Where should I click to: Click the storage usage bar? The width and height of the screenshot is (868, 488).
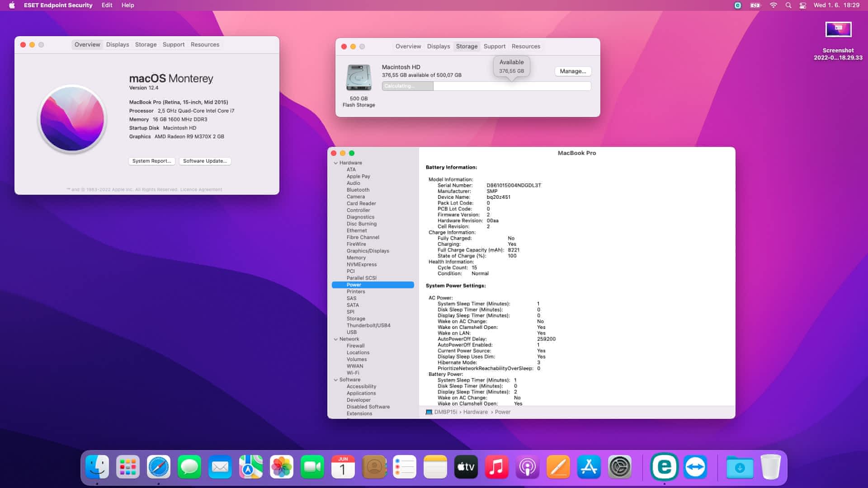pyautogui.click(x=486, y=86)
